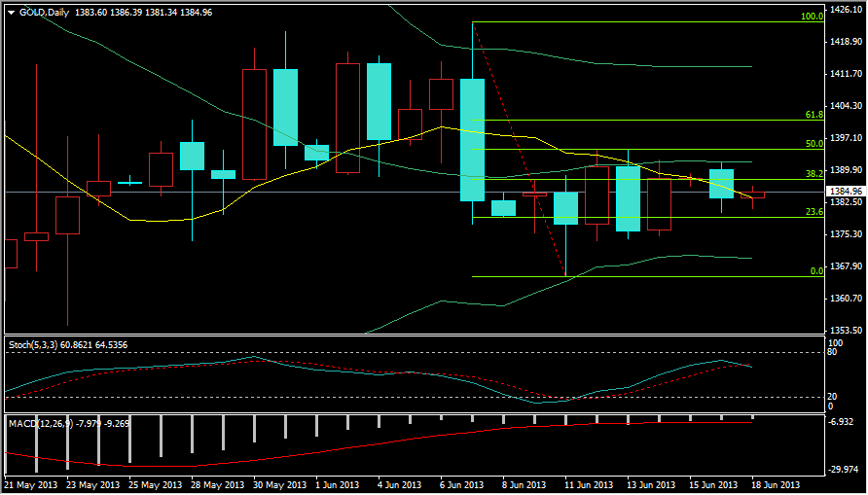Click price scale value 1426.10
The height and width of the screenshot is (495, 868).
(x=845, y=10)
